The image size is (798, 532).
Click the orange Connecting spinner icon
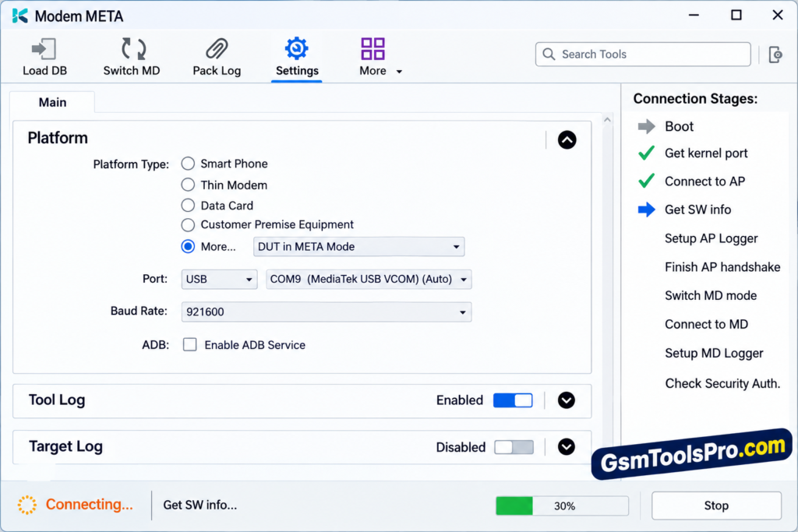[x=27, y=505]
